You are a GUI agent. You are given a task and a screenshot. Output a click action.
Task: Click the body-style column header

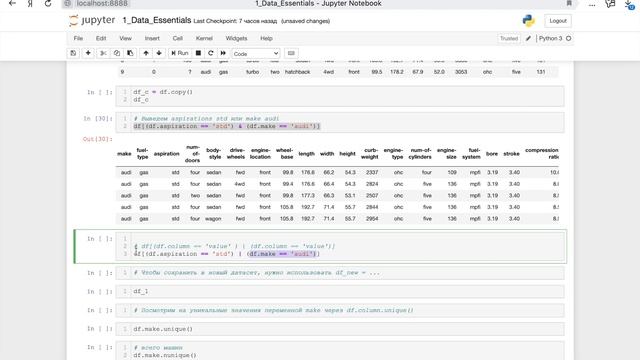[x=213, y=154]
